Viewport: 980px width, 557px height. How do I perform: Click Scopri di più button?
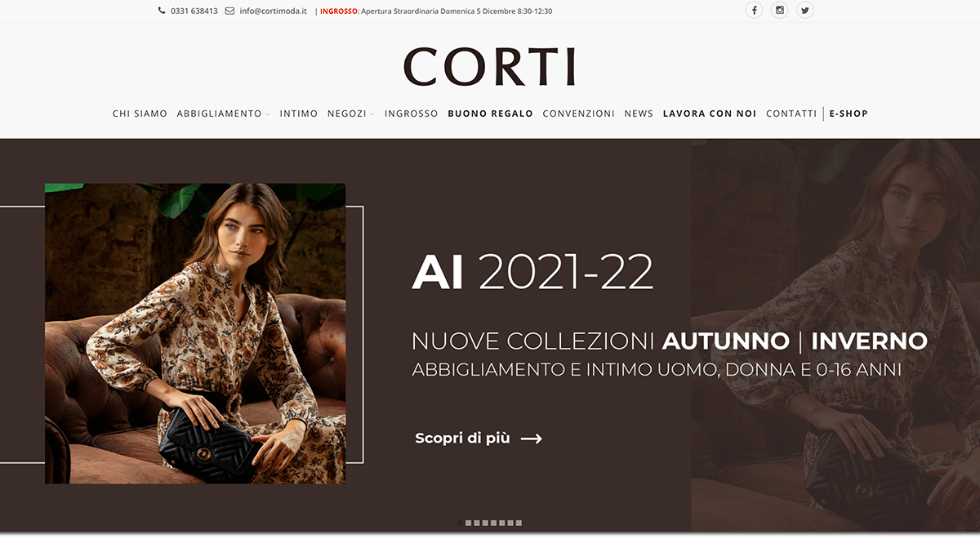pyautogui.click(x=479, y=439)
